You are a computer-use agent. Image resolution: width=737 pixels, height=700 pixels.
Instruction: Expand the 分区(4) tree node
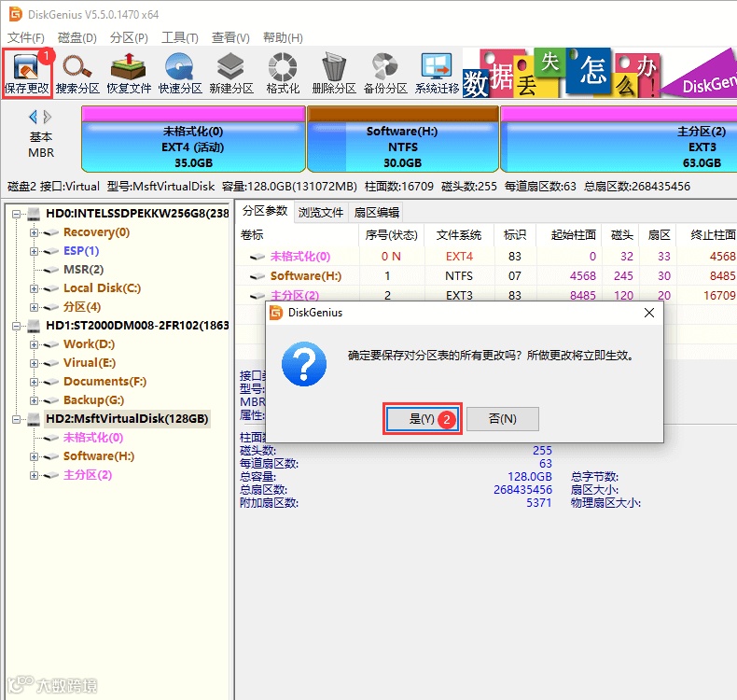pos(34,307)
